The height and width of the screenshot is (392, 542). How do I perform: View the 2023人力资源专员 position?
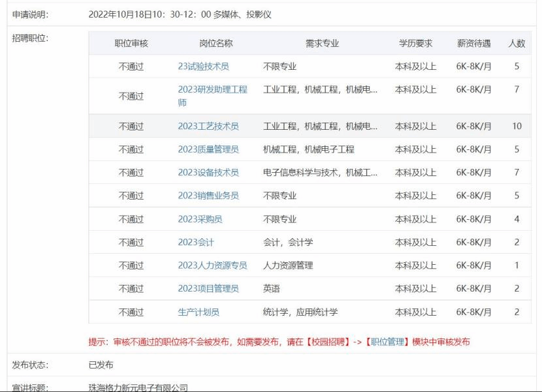coord(212,265)
